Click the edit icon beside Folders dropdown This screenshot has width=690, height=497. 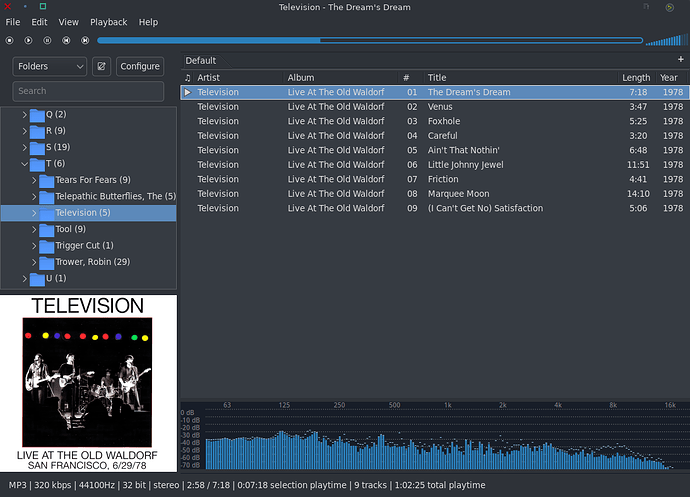pos(101,66)
